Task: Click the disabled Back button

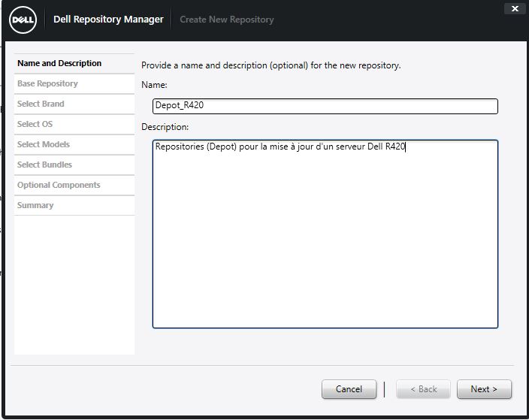Action: (x=423, y=389)
